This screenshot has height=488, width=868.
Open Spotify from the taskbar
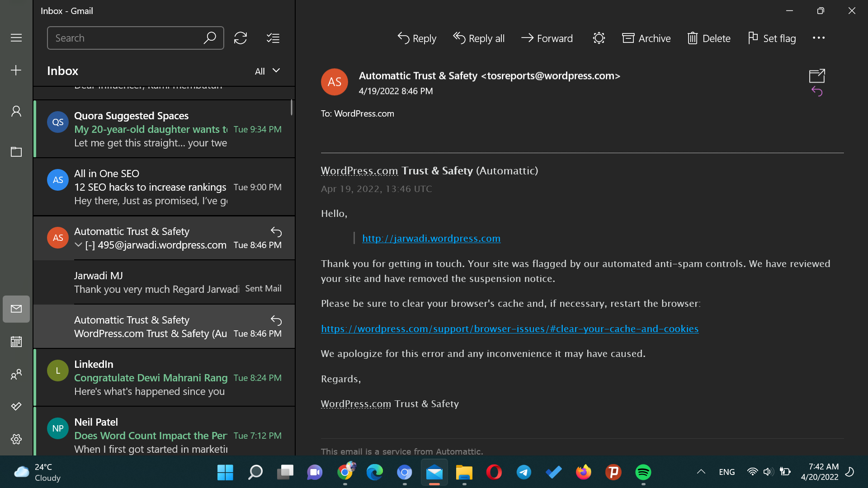coord(643,472)
